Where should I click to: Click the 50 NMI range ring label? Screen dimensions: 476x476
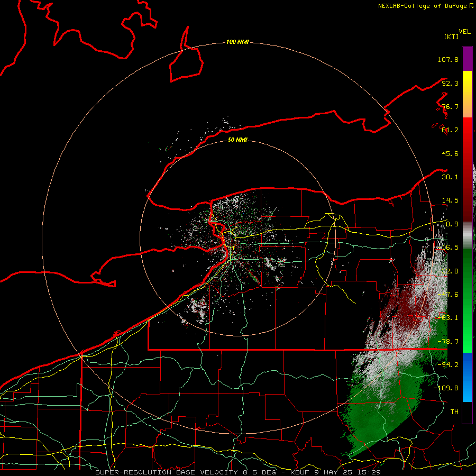237,140
